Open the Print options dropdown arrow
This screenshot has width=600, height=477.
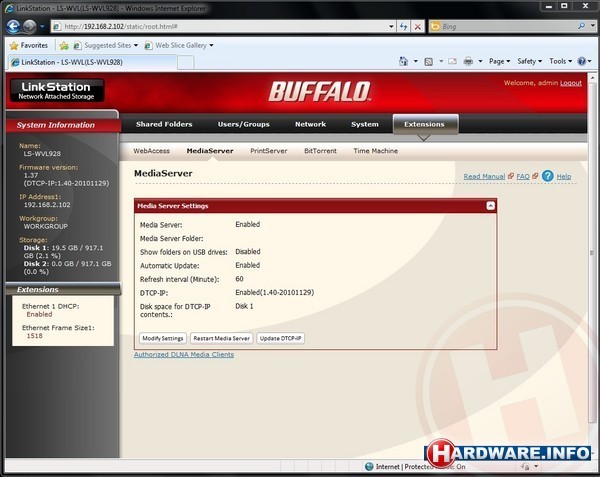click(x=480, y=61)
